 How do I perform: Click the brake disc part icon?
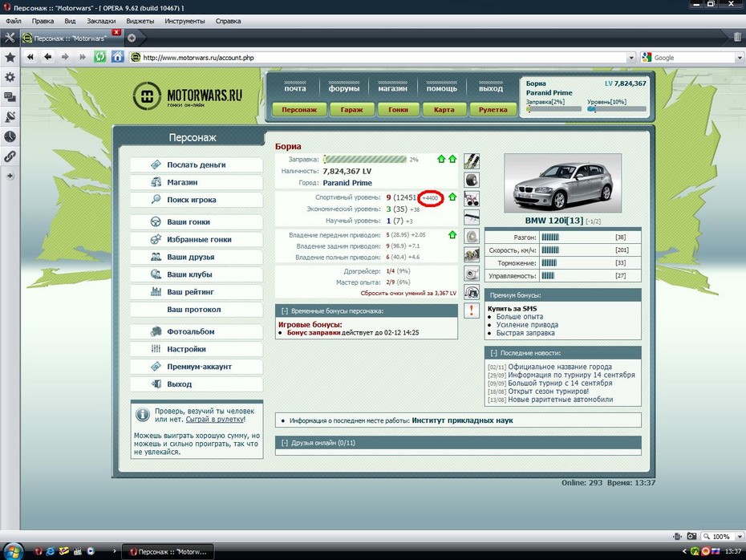coord(472,236)
